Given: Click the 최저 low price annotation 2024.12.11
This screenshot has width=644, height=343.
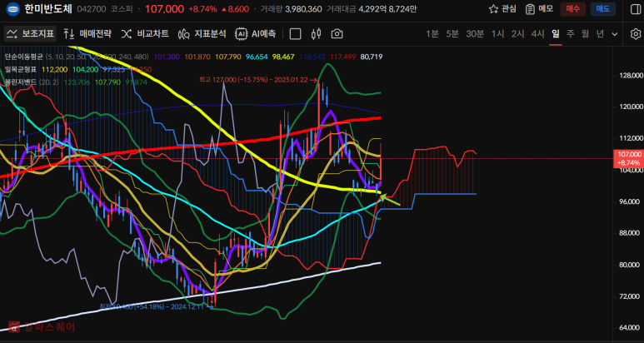Looking at the screenshot, I should point(157,306).
